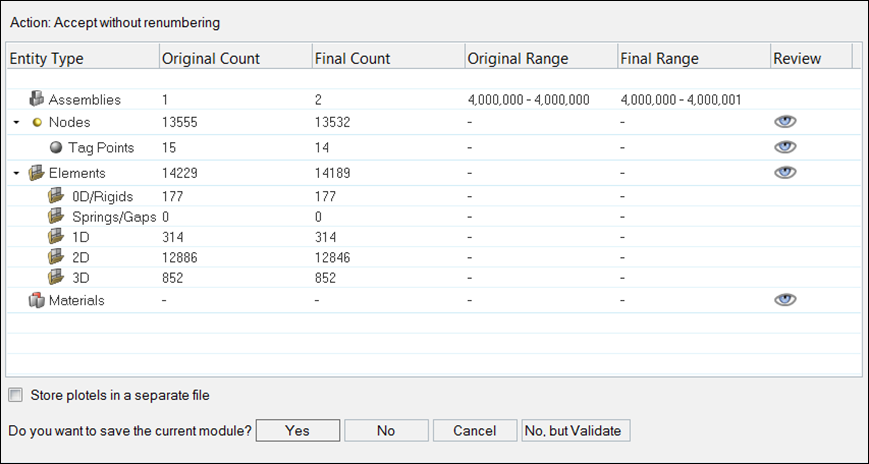Click the Original Count column header

pyautogui.click(x=235, y=58)
